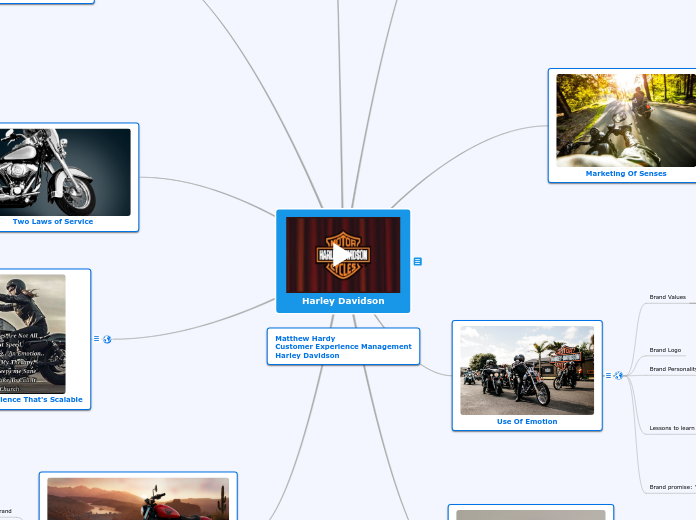This screenshot has height=520, width=696.
Task: Select the Brand Logo subtopic
Action: [665, 350]
